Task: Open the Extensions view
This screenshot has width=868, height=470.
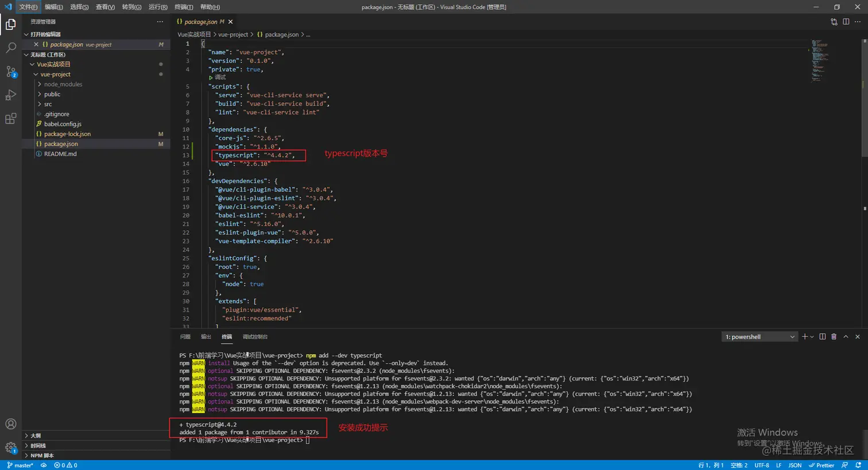Action: [11, 119]
